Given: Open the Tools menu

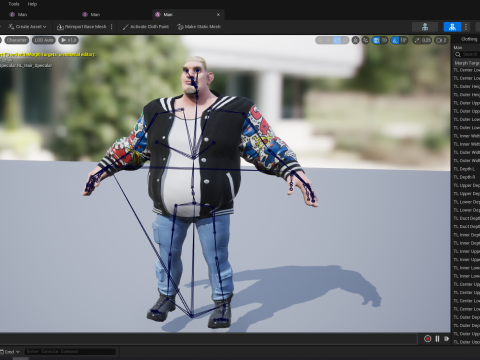Looking at the screenshot, I should pos(14,4).
